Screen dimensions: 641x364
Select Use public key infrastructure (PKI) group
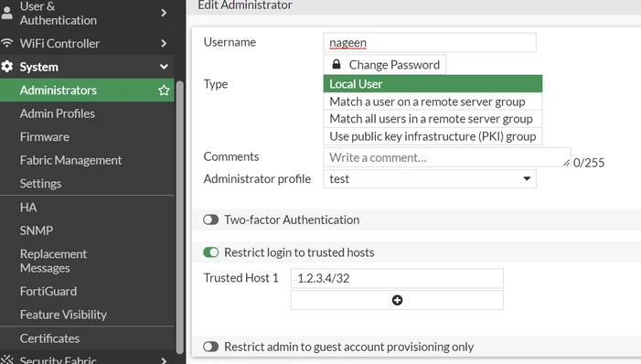[433, 136]
